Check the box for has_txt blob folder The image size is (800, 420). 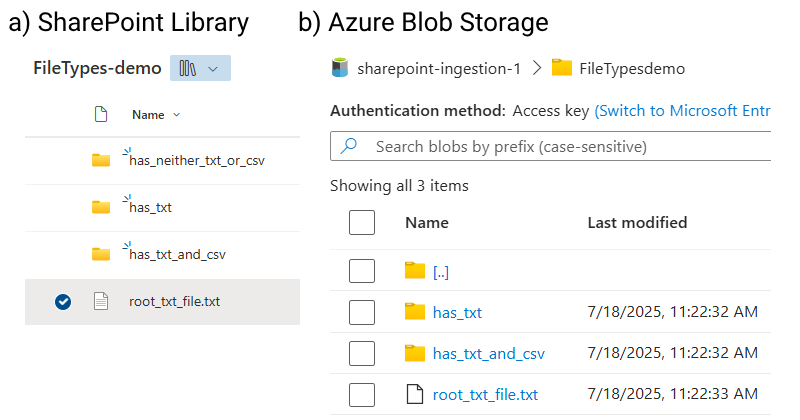[362, 312]
